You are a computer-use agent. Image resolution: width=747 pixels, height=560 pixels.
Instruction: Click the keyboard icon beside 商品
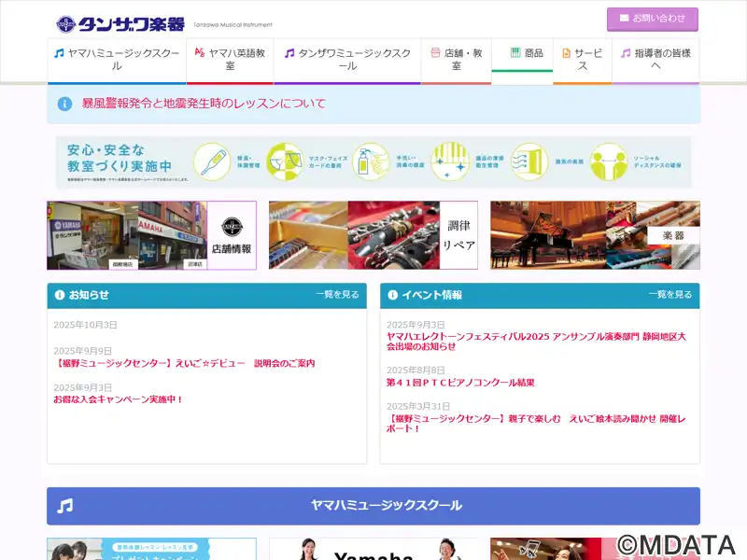(x=515, y=53)
